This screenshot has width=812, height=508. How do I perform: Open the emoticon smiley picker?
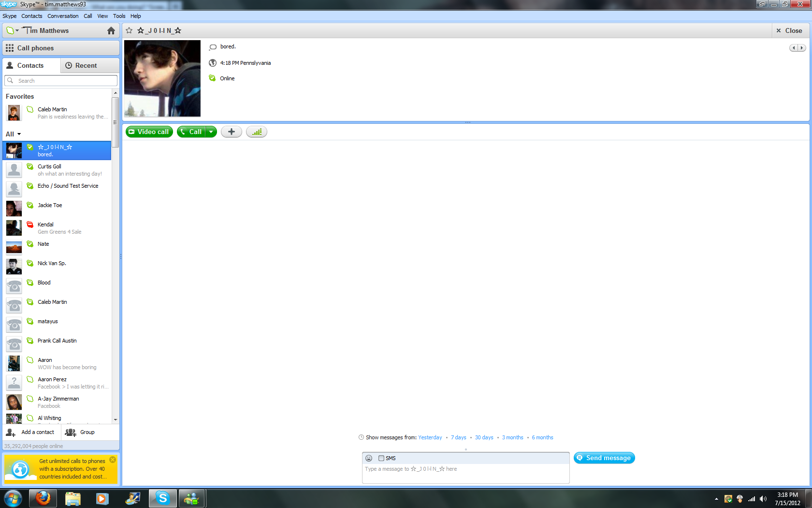(369, 458)
